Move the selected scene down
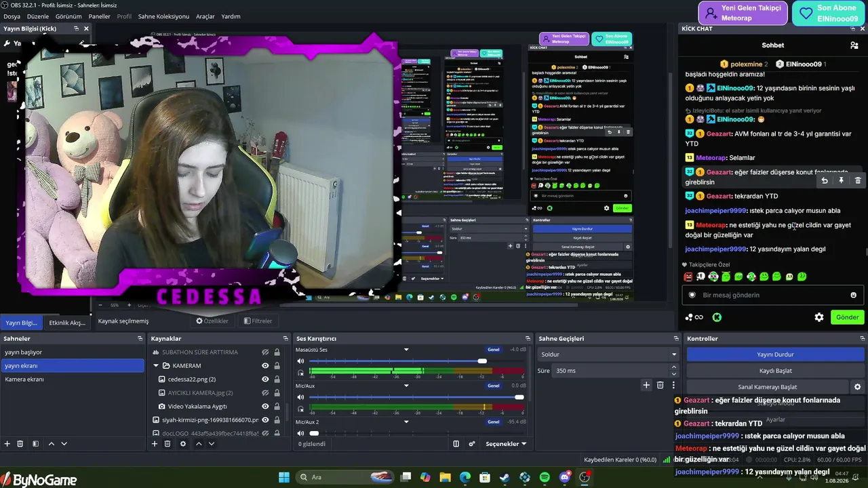The width and height of the screenshot is (868, 488). click(64, 444)
